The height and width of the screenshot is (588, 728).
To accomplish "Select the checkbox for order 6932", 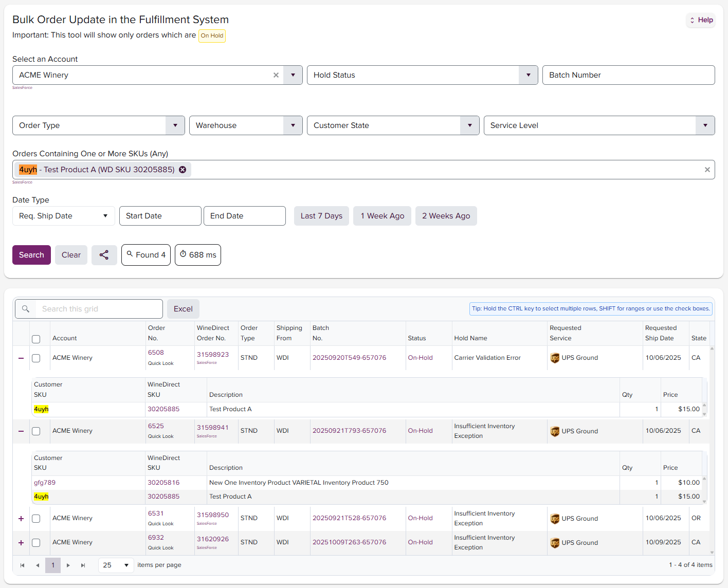I will [x=36, y=543].
